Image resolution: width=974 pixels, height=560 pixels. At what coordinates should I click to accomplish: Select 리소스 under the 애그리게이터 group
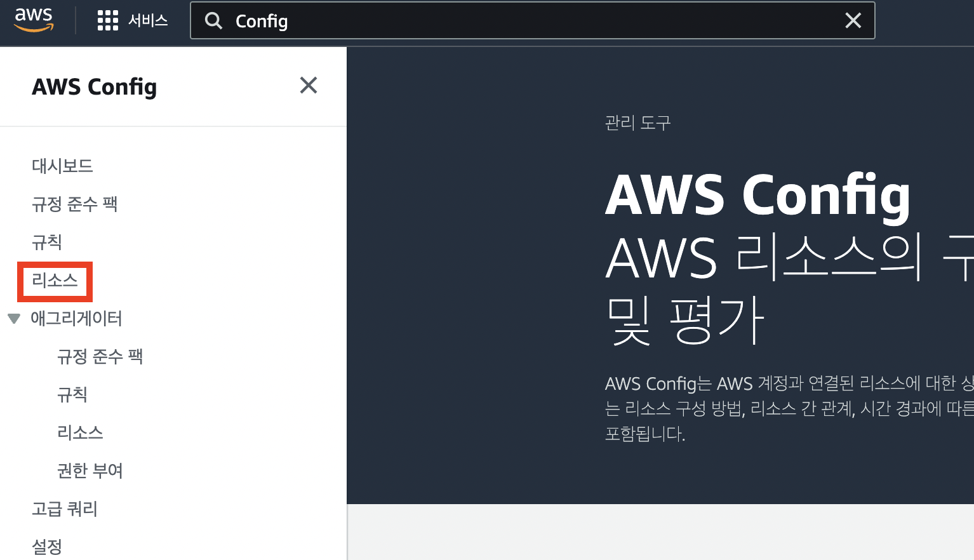tap(81, 432)
